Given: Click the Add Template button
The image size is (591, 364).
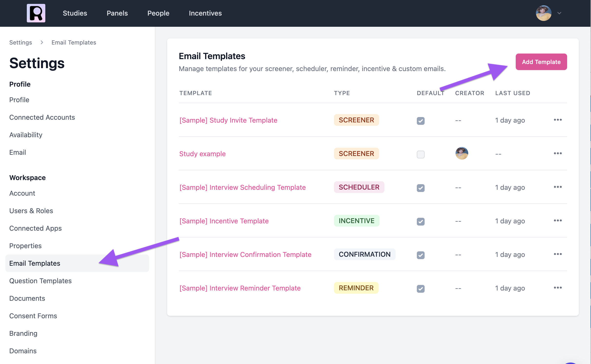Looking at the screenshot, I should click(x=541, y=62).
